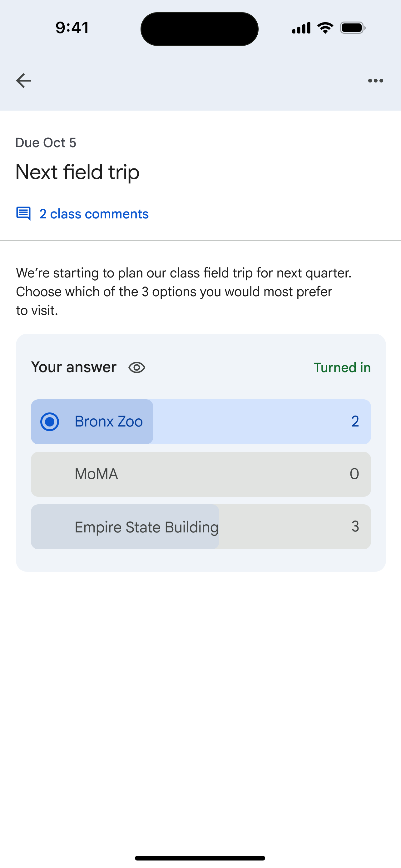The image size is (401, 868).
Task: Choose the Empire State Building option
Action: tap(201, 527)
